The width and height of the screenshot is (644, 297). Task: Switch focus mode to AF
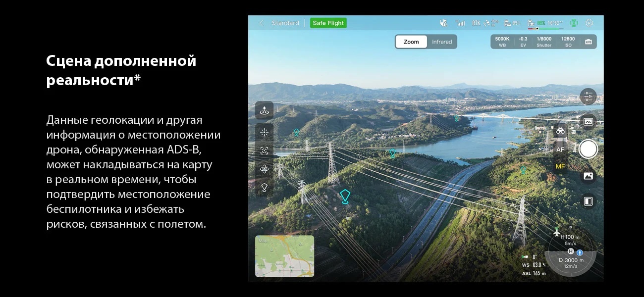coord(560,149)
